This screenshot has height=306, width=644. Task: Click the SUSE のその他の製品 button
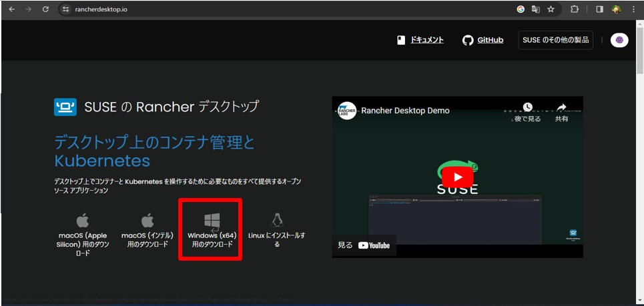pyautogui.click(x=555, y=40)
